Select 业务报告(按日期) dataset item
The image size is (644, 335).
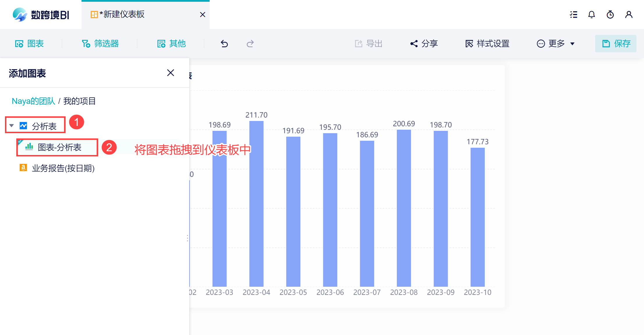point(63,168)
